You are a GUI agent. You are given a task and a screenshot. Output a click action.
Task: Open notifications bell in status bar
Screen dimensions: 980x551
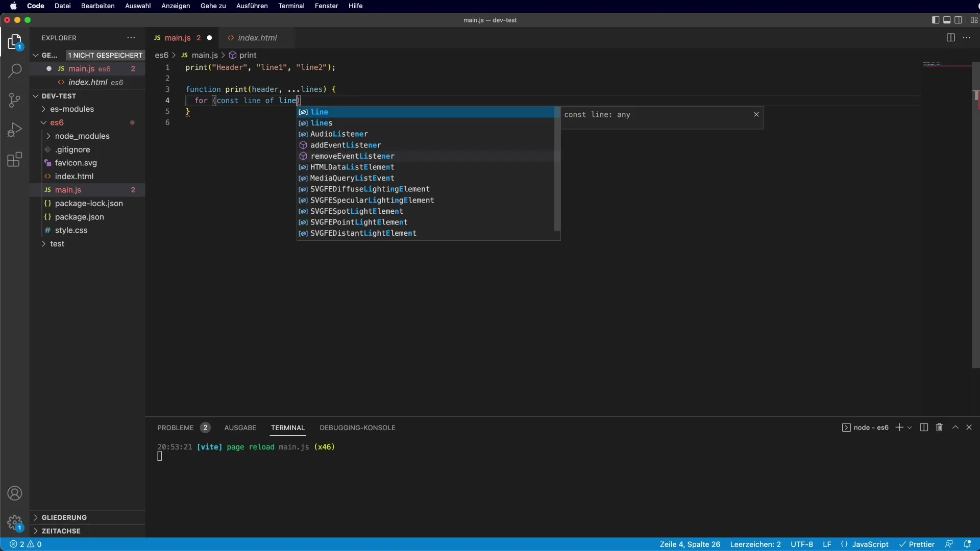[967, 544]
